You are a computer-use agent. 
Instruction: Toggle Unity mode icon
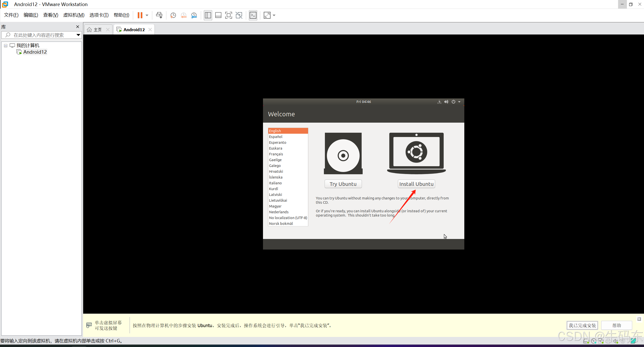point(239,15)
